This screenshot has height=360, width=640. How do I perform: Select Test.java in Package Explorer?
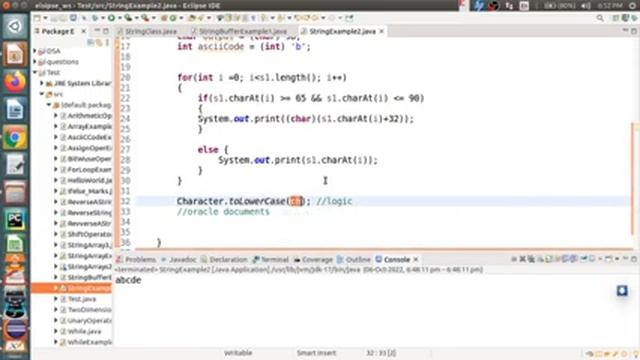[x=82, y=299]
